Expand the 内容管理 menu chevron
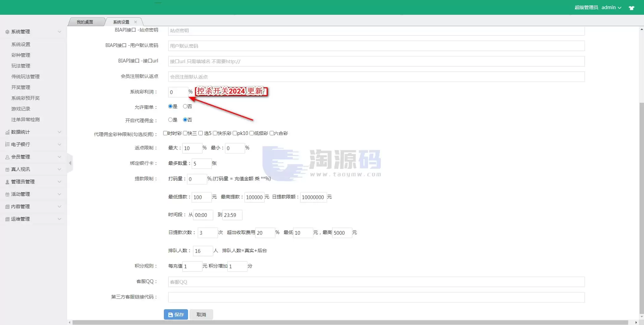Viewport: 644px width, 325px height. point(59,206)
